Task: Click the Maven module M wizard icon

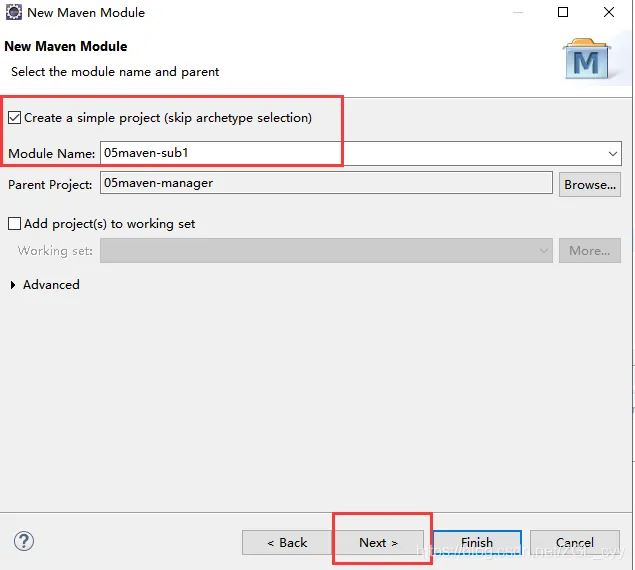Action: pyautogui.click(x=587, y=59)
